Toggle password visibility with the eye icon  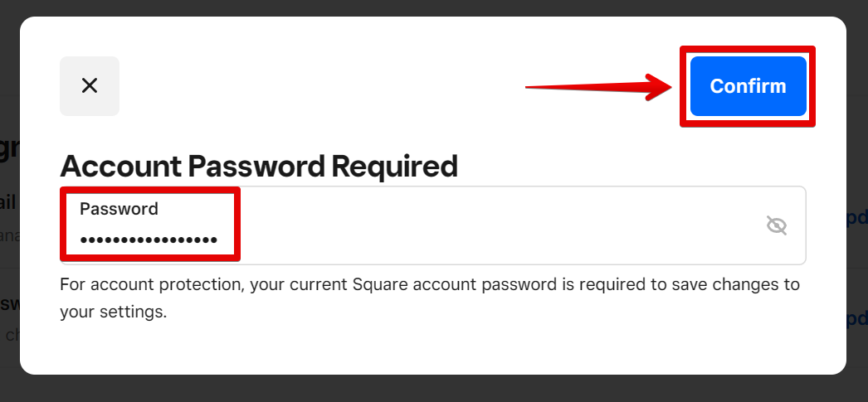pyautogui.click(x=777, y=225)
